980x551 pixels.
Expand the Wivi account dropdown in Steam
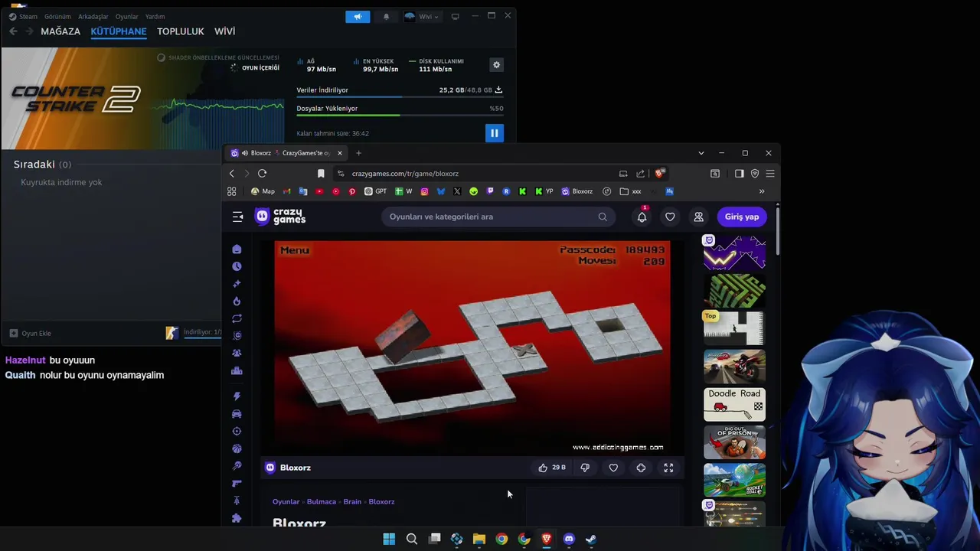422,16
